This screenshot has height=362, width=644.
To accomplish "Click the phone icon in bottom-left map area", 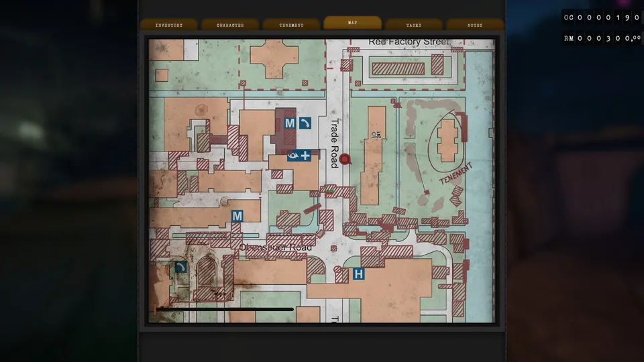I will (180, 267).
